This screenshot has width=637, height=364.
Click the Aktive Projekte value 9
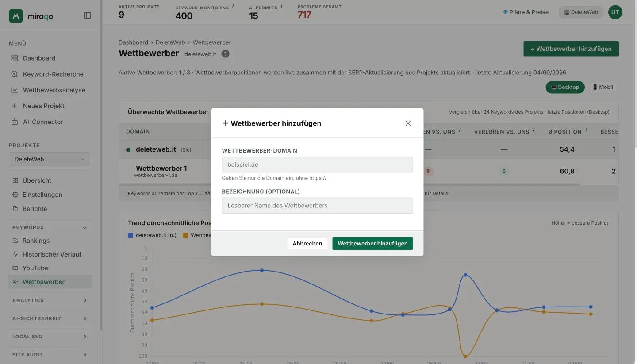tap(121, 15)
